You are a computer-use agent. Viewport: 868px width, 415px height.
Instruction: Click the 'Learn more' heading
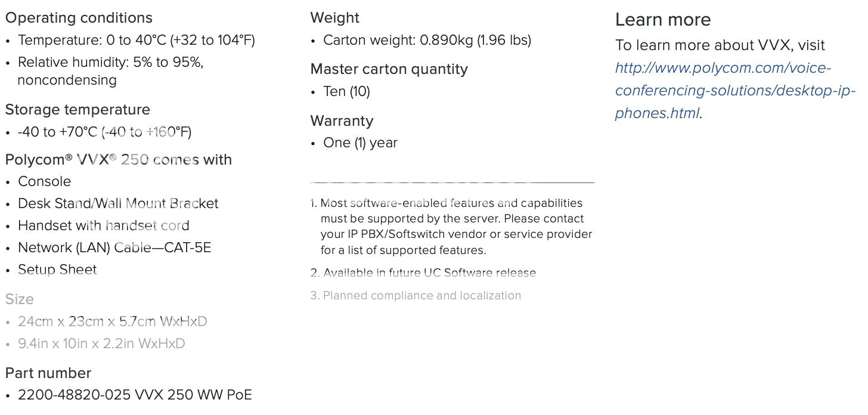(x=663, y=20)
